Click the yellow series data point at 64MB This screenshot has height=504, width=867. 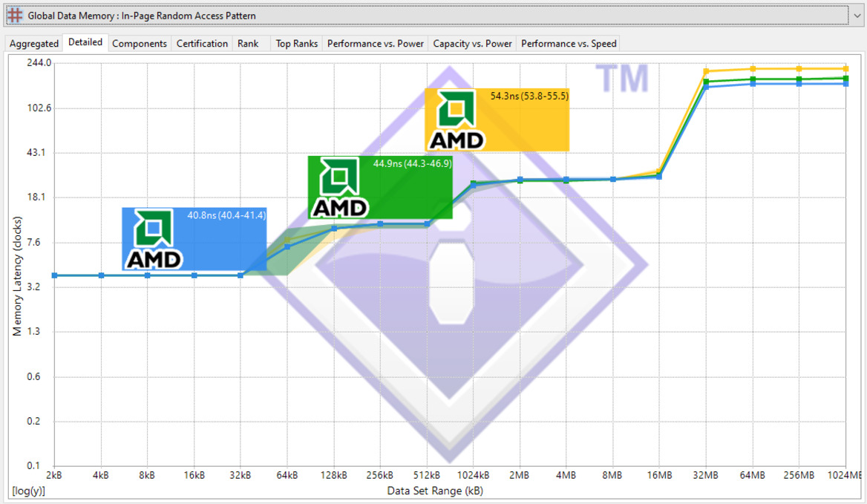(753, 68)
